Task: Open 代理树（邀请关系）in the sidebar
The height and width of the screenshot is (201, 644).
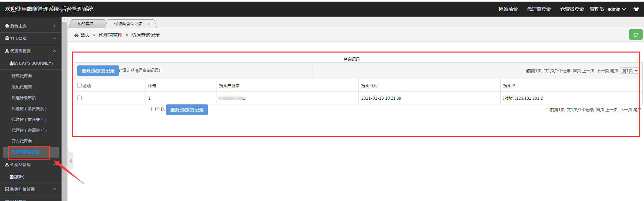Action: (29, 130)
